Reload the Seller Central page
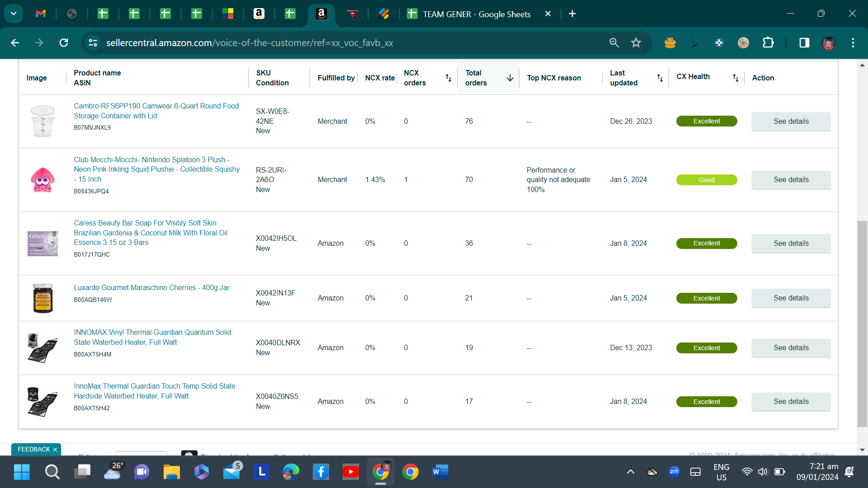The width and height of the screenshot is (868, 488). [x=64, y=43]
